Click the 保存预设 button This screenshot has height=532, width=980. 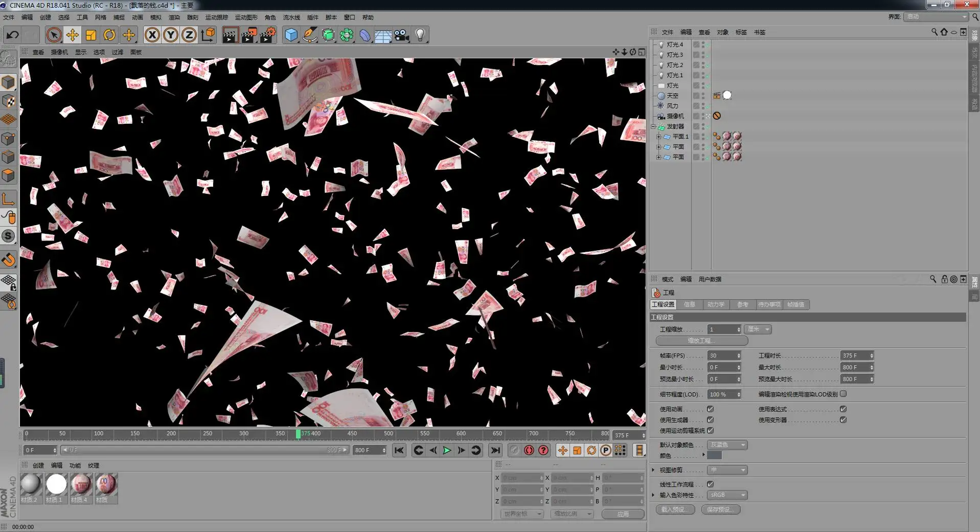tap(721, 509)
